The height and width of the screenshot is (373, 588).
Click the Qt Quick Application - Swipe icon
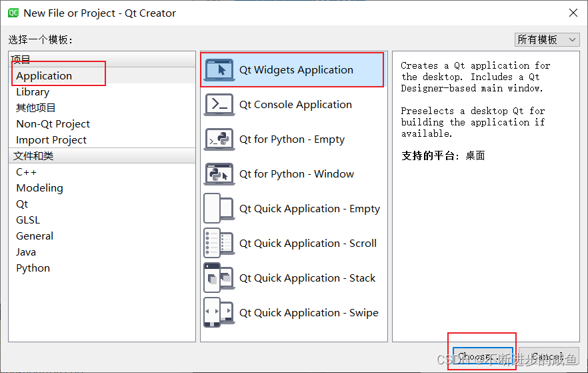[219, 312]
